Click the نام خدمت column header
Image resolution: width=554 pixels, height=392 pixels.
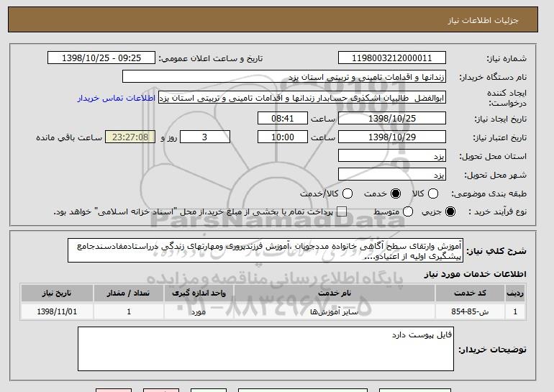click(335, 293)
